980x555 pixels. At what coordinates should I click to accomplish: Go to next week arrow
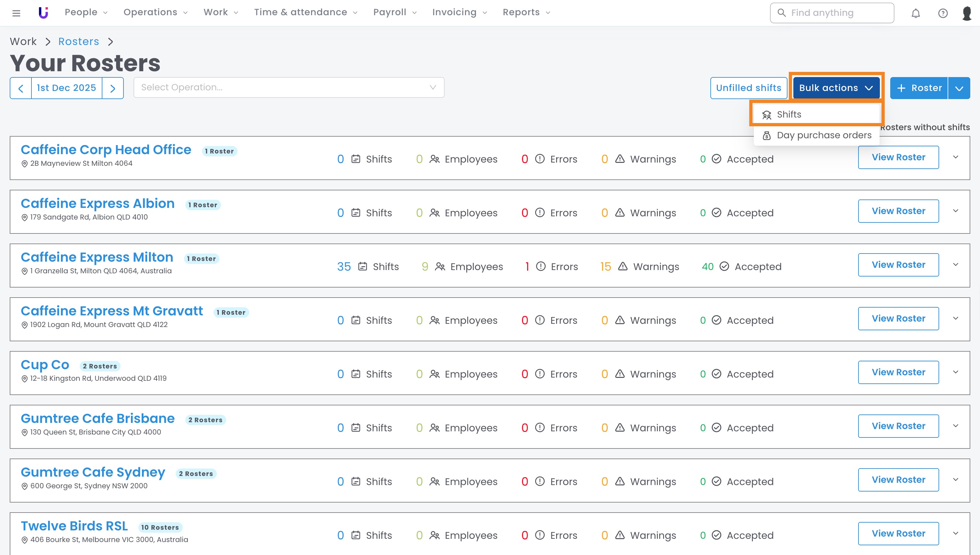pos(112,88)
